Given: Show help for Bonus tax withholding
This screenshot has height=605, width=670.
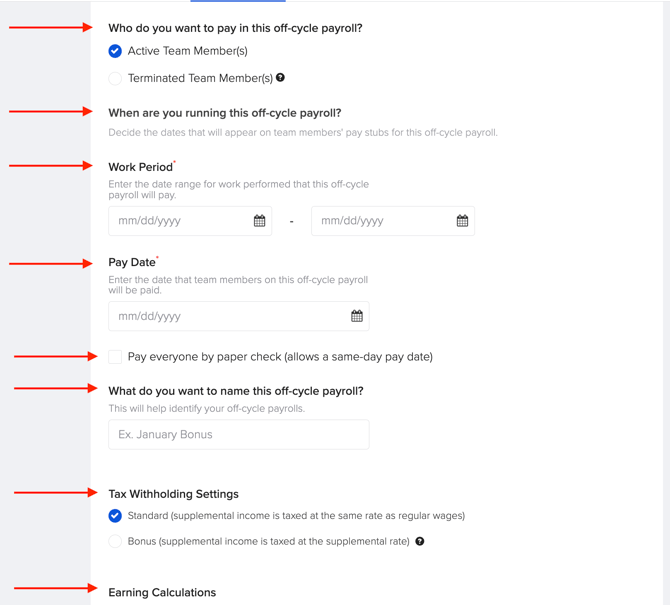Looking at the screenshot, I should tap(420, 541).
